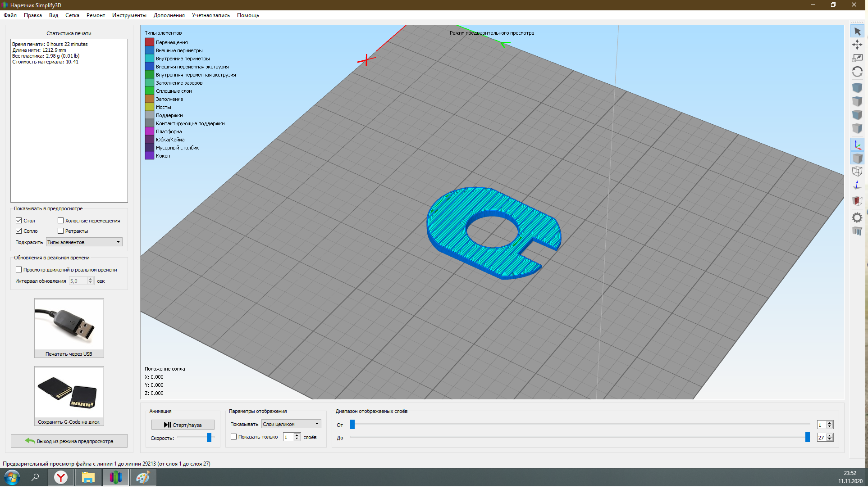Toggle solid model rendering

[x=857, y=158]
